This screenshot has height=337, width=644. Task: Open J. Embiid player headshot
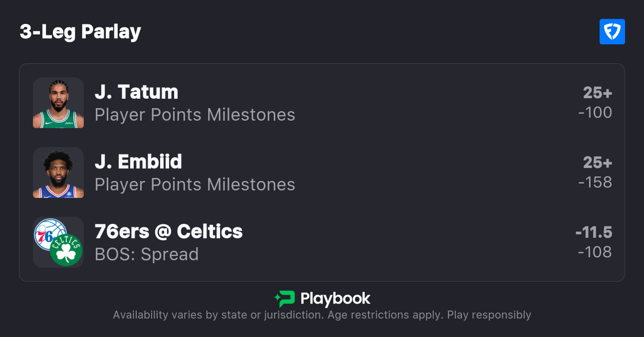tap(58, 172)
